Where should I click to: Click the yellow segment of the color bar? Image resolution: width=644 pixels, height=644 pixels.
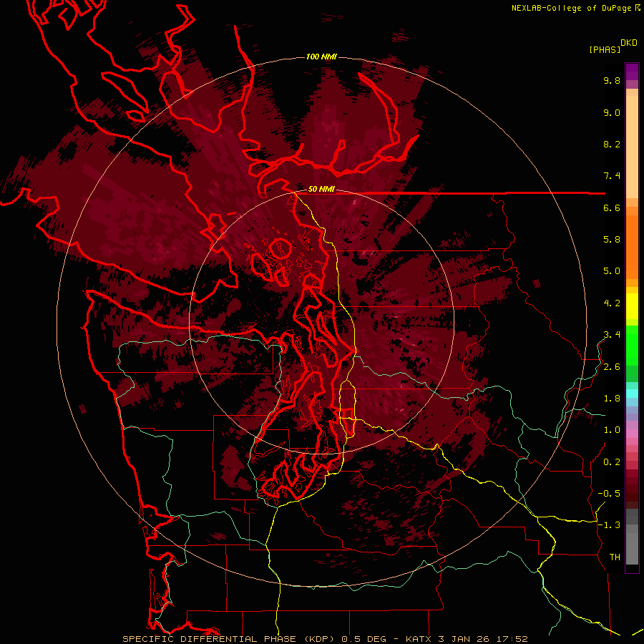click(x=632, y=306)
